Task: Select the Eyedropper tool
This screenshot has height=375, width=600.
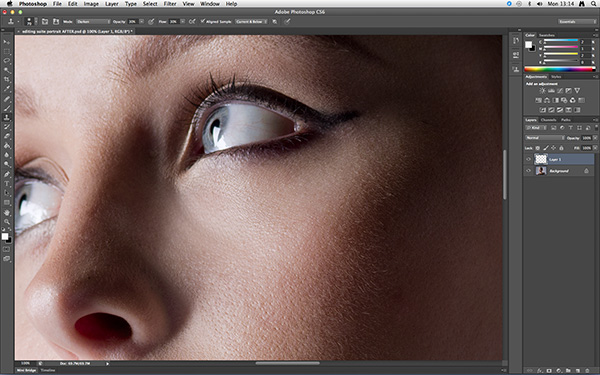Action: [7, 89]
